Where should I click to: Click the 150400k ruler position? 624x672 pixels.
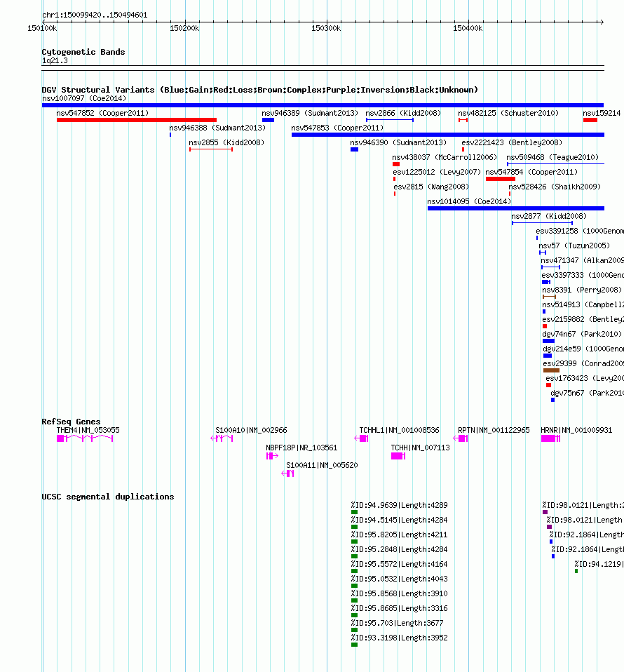pyautogui.click(x=468, y=28)
